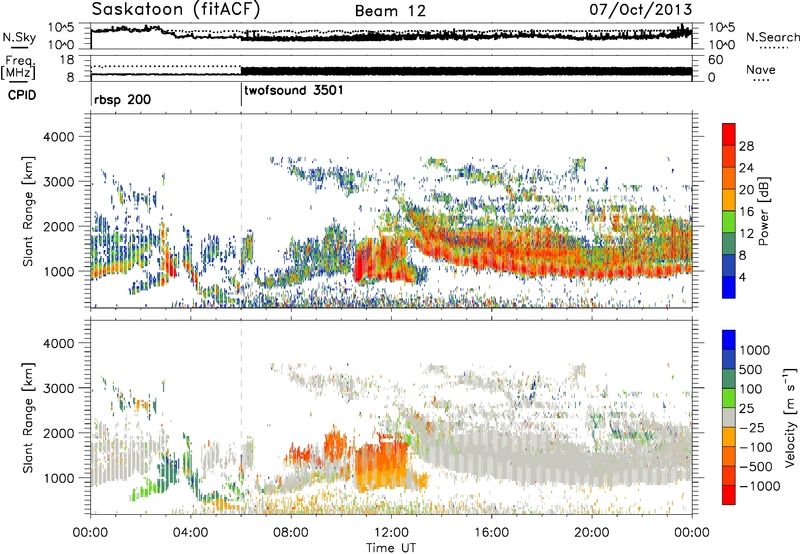800x554 pixels.
Task: Click the red high-power patch near 11:00
Action: [x=361, y=263]
